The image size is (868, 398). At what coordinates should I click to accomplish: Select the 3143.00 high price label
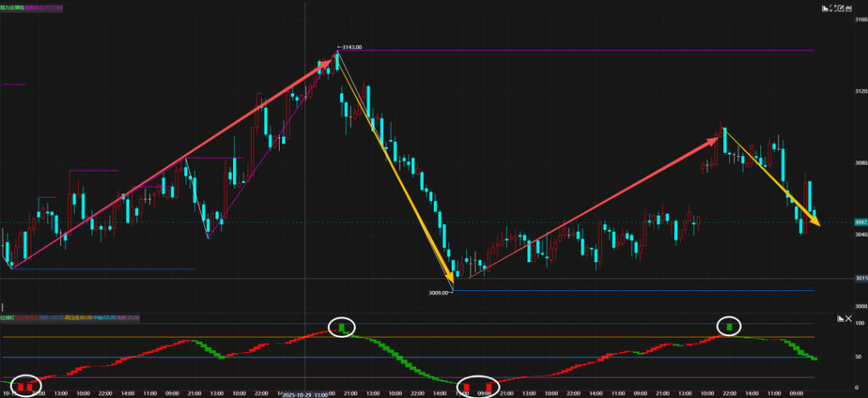point(350,48)
